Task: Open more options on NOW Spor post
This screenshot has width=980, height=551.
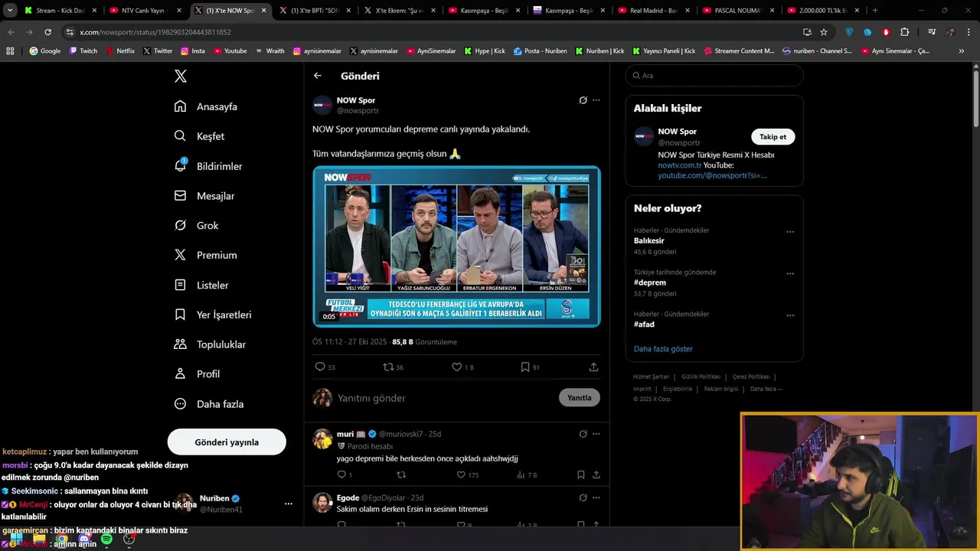Action: point(596,100)
